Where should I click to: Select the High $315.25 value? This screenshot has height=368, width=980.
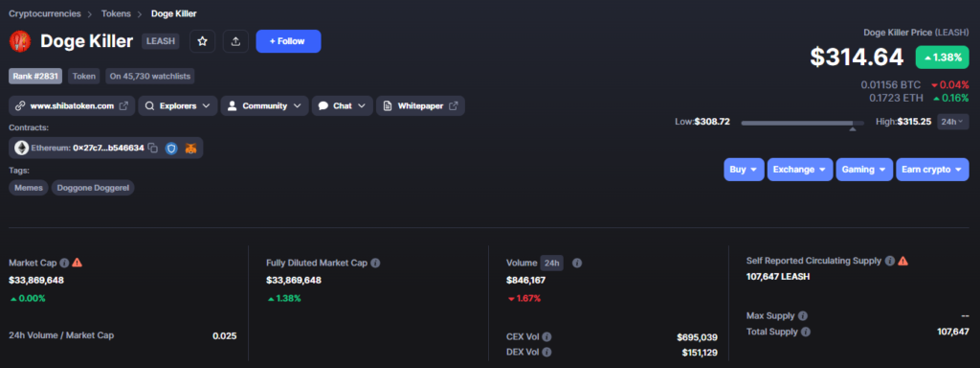[x=914, y=122]
